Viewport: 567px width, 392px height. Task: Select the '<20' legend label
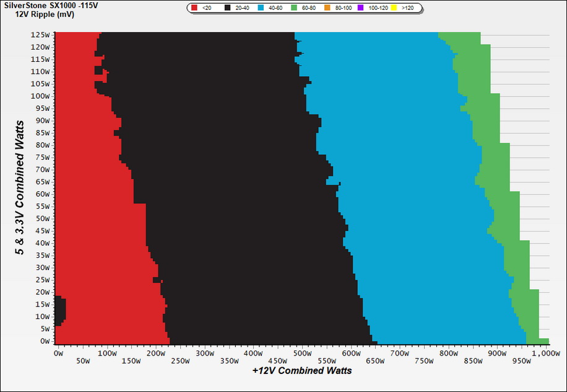tap(207, 8)
